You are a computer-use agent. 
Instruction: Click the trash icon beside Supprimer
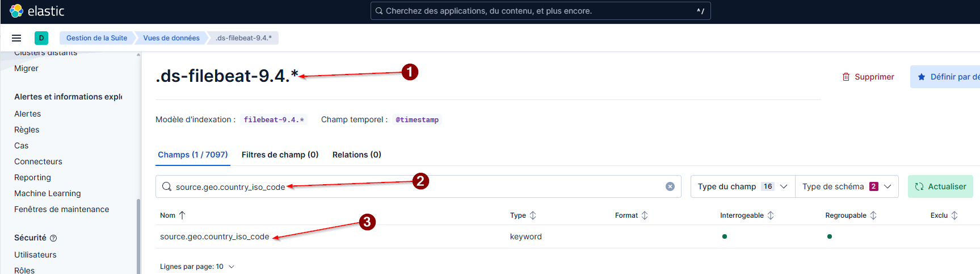pyautogui.click(x=846, y=77)
